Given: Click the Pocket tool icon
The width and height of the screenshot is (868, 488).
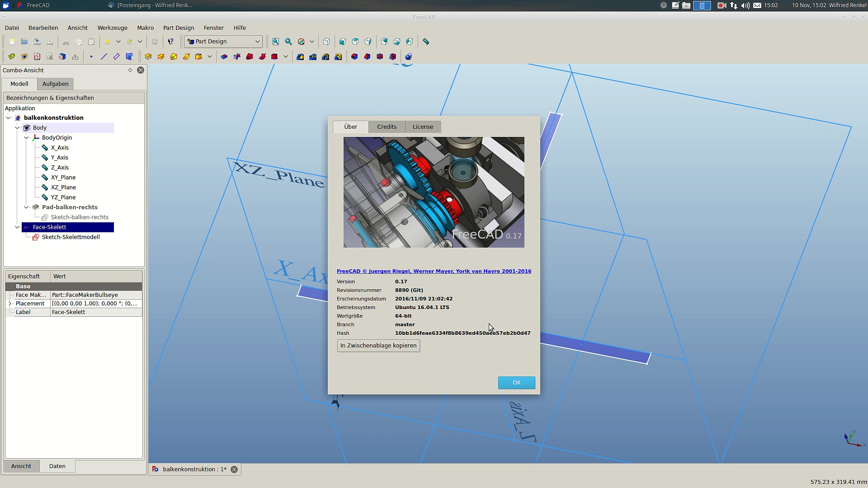Looking at the screenshot, I should tap(224, 56).
